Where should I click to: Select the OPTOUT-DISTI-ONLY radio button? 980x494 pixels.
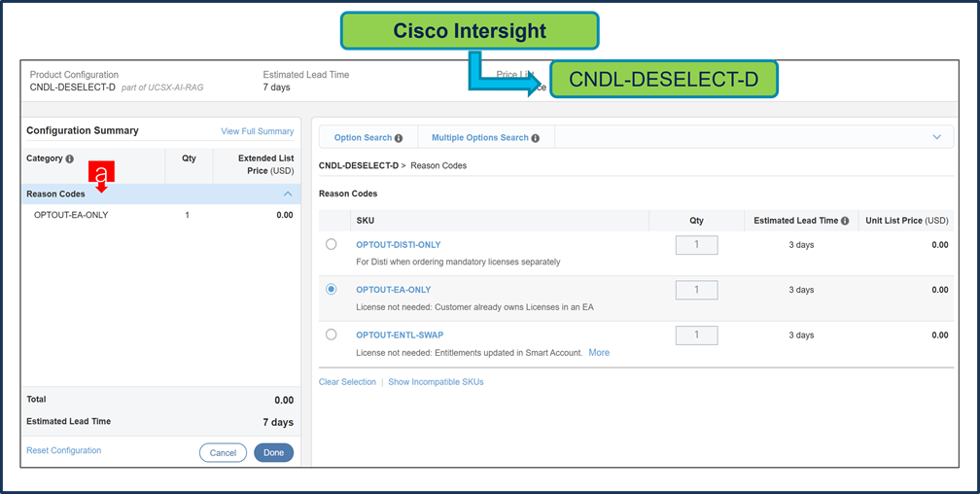(332, 244)
